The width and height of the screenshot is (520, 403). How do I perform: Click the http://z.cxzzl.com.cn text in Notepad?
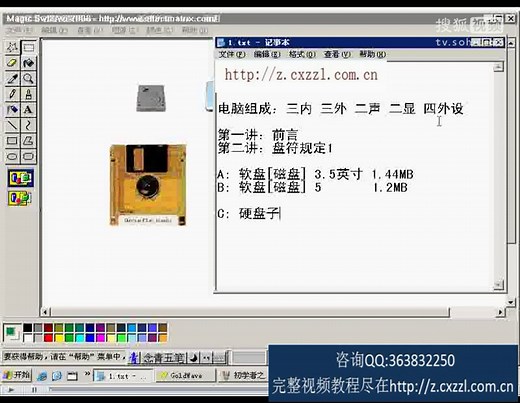coord(301,75)
